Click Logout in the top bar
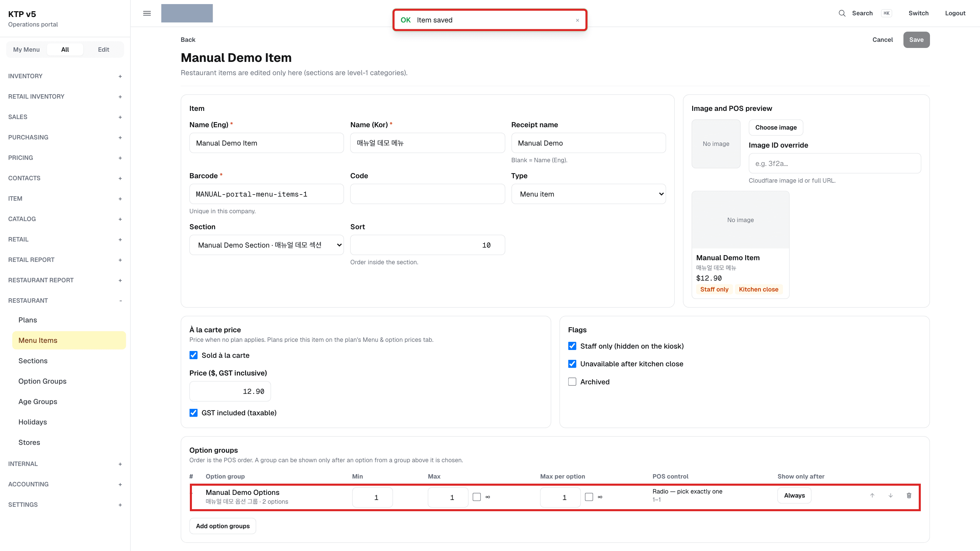The width and height of the screenshot is (980, 551). 955,13
